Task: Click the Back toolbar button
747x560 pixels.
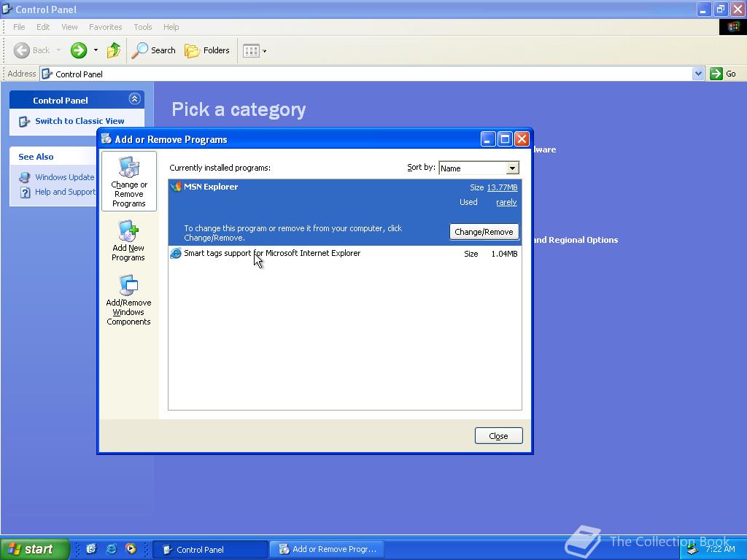Action: coord(32,50)
